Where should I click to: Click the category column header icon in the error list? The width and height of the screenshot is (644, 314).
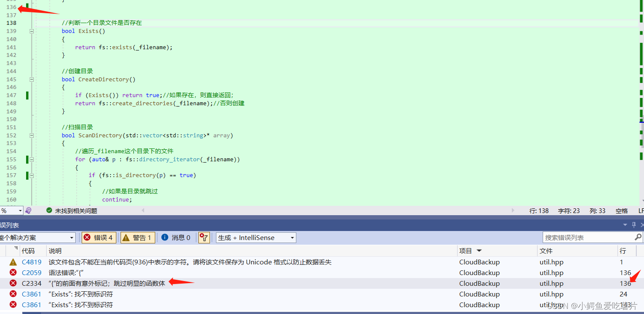16,249
